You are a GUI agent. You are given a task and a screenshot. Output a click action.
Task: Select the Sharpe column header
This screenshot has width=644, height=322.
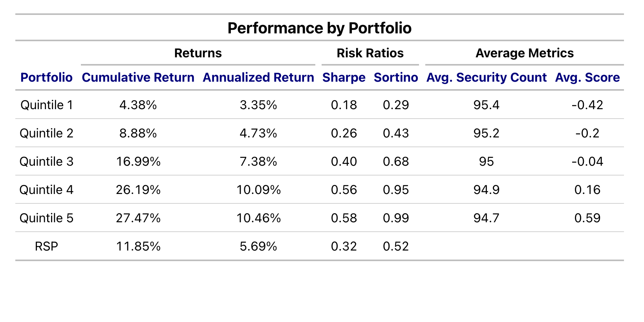coord(344,77)
